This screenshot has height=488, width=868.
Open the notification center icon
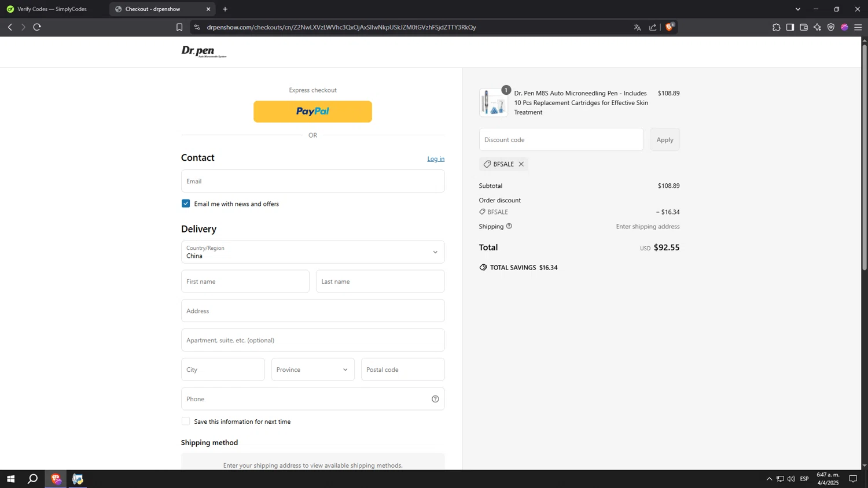pos(853,479)
